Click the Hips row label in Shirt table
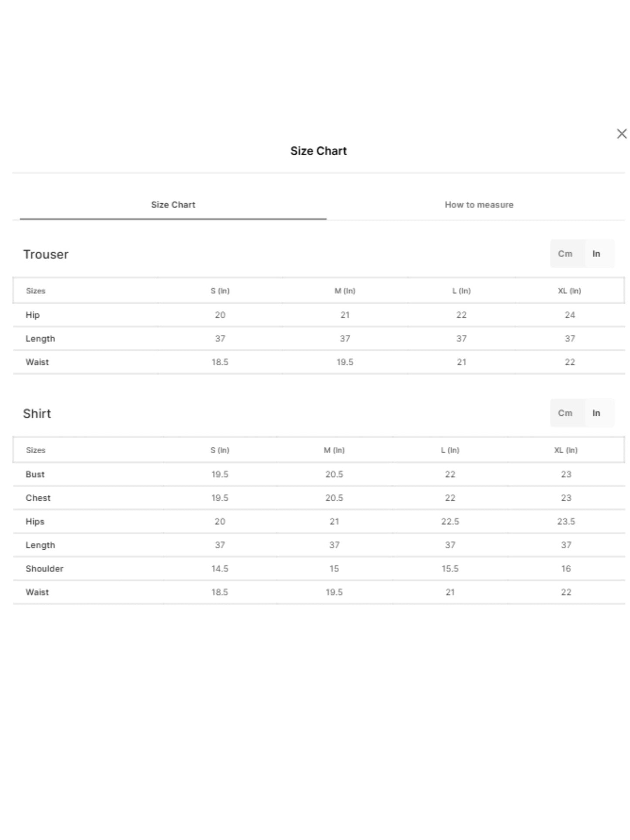 click(x=35, y=522)
